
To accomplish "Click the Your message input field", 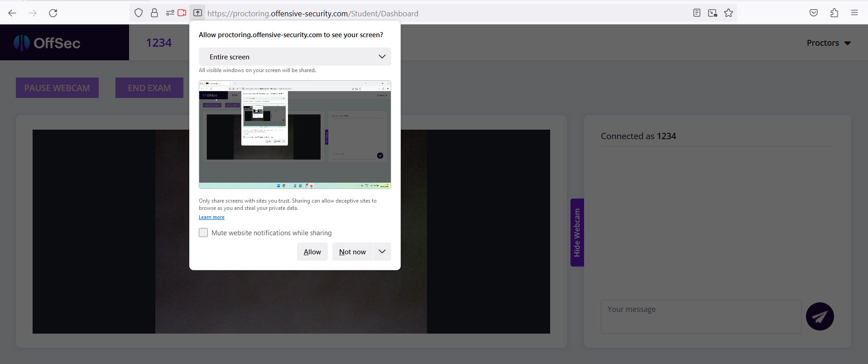I will pyautogui.click(x=701, y=316).
